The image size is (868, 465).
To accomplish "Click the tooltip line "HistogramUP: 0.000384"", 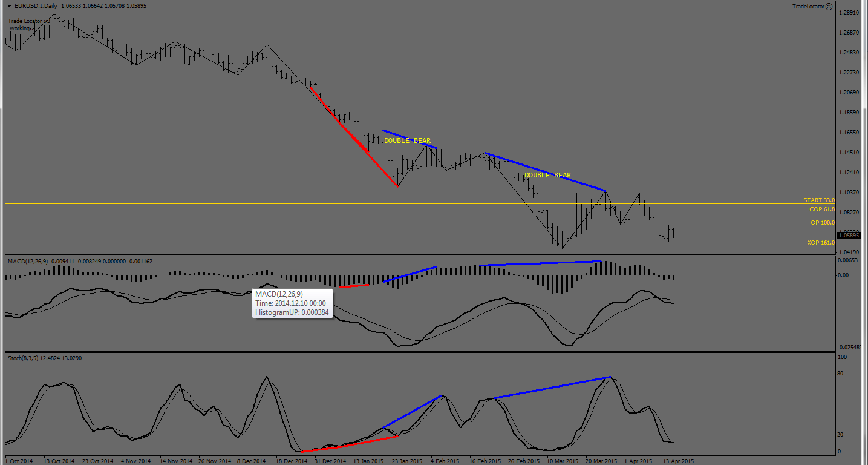I will coord(292,313).
